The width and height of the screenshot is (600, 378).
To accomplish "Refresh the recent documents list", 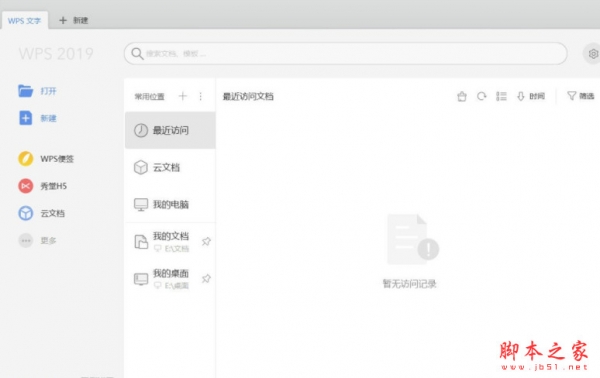I will point(482,96).
